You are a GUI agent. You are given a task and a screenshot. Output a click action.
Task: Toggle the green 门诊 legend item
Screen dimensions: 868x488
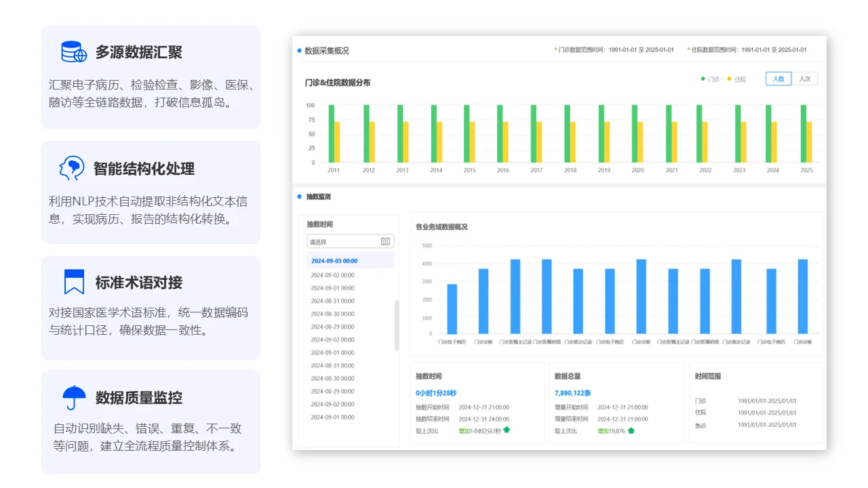pyautogui.click(x=711, y=79)
